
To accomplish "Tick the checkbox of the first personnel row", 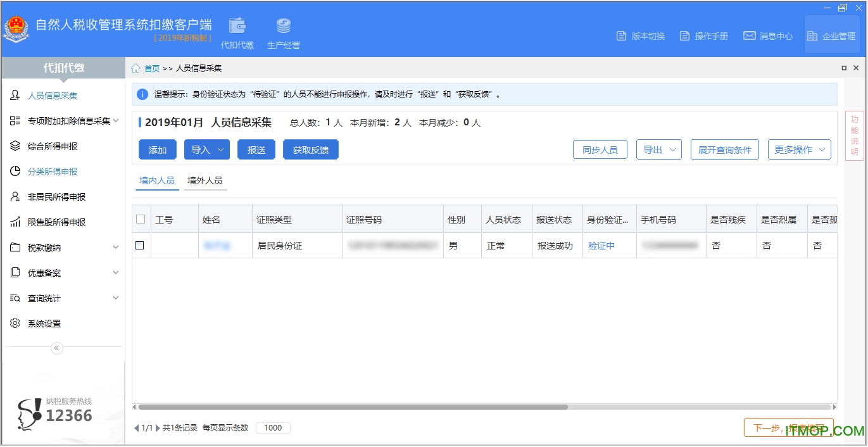I will coord(140,245).
